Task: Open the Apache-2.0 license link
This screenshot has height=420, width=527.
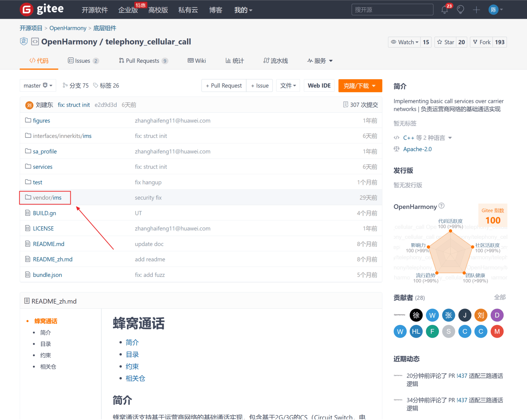Action: click(417, 149)
